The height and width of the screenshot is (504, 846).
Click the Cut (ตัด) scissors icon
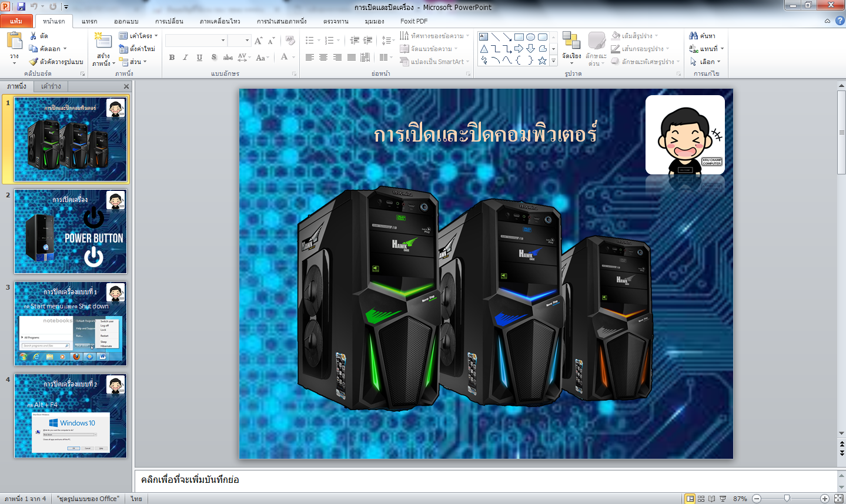click(x=34, y=36)
